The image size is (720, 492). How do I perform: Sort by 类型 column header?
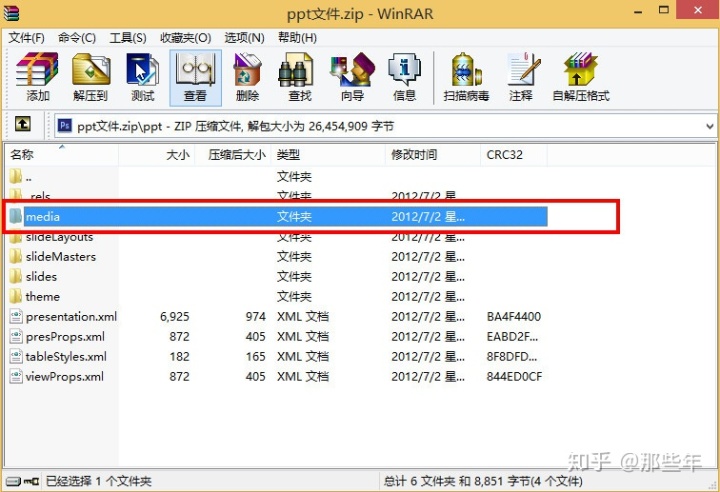[328, 155]
